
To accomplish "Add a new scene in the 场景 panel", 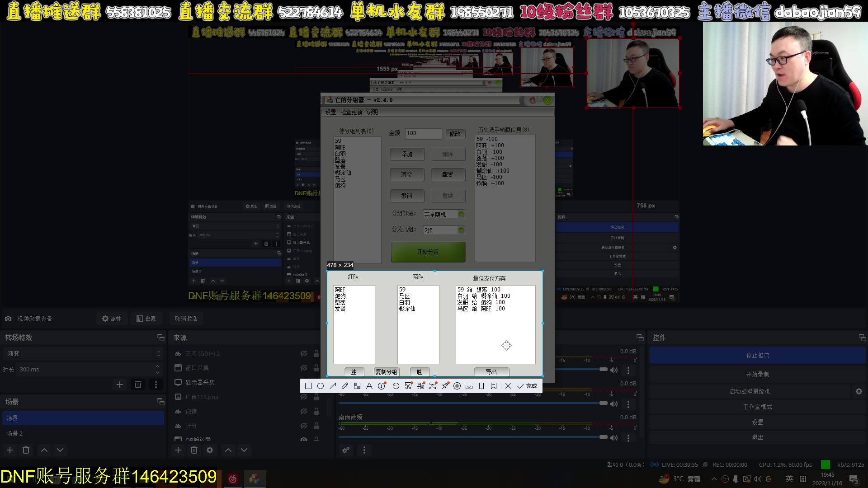I will 10,450.
